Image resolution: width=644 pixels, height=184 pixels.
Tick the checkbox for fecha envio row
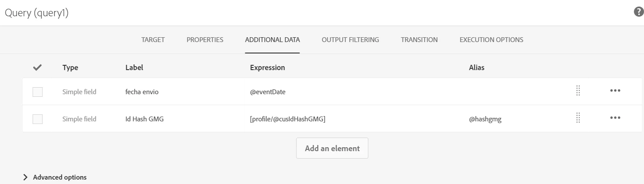coord(38,92)
